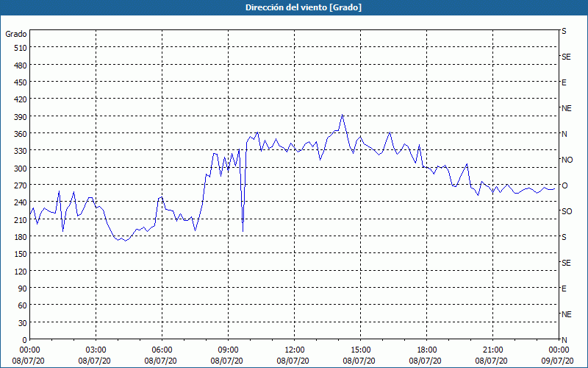588x368 pixels.
Task: Select the 12:00 time axis label
Action: click(x=295, y=350)
